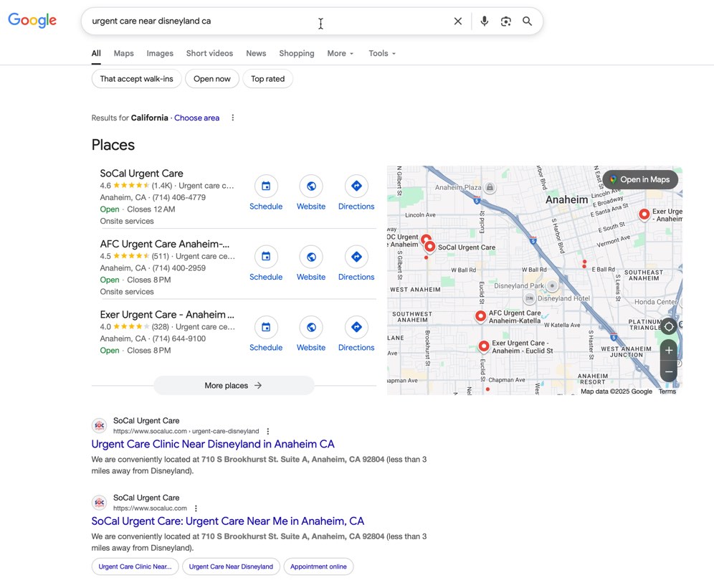Viewport: 714px width, 588px height.
Task: Open Website icon for AFC Urgent Care
Action: click(311, 257)
